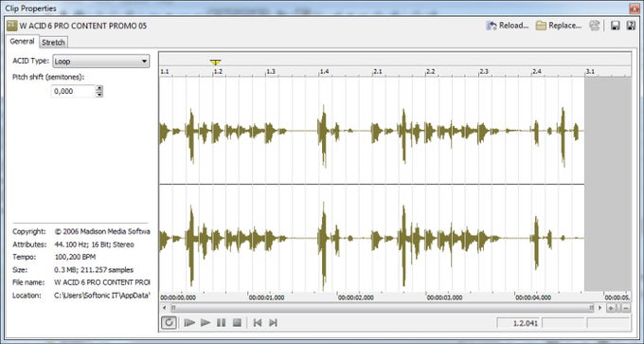Click the cursor position field 1.2.041

(x=519, y=323)
